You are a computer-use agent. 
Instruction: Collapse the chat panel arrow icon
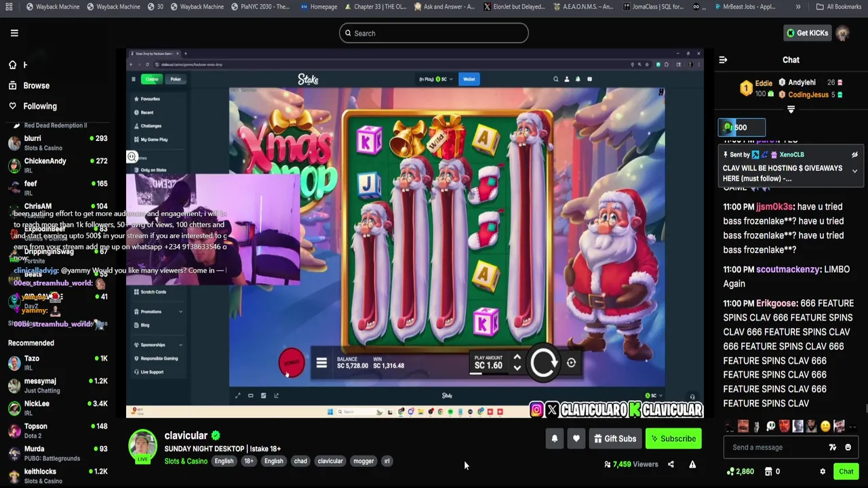(x=723, y=60)
